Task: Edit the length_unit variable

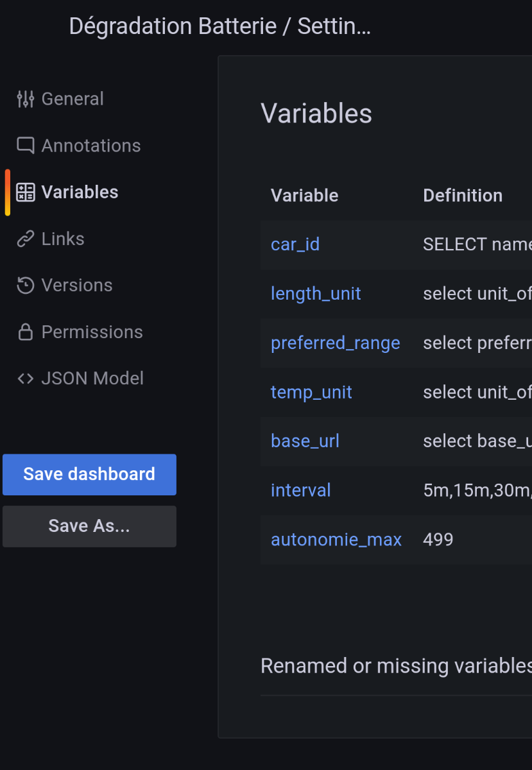Action: (x=316, y=293)
